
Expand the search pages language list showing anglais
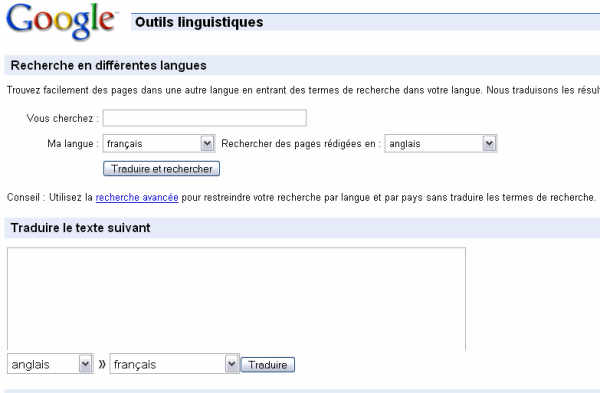(x=441, y=144)
